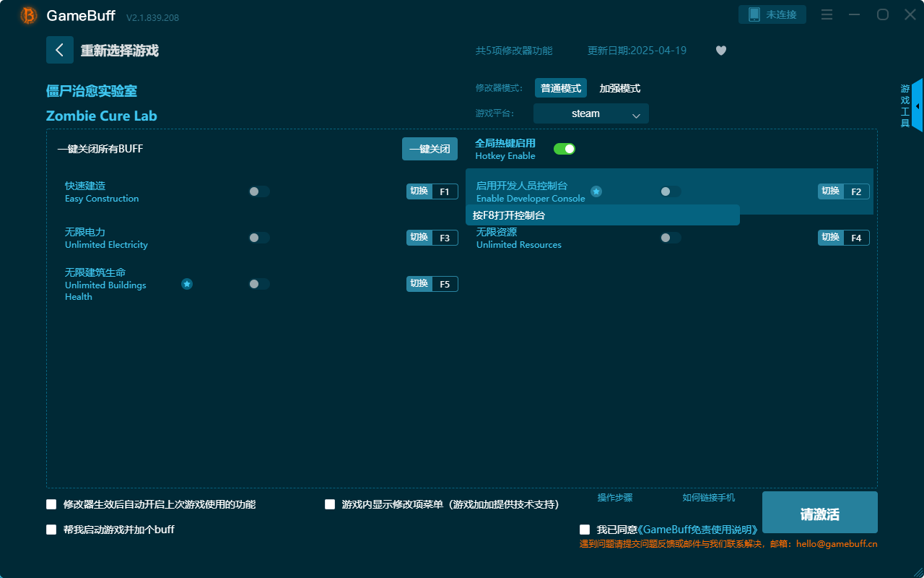Open the steam game platform dropdown
Image resolution: width=924 pixels, height=578 pixels.
[x=590, y=113]
